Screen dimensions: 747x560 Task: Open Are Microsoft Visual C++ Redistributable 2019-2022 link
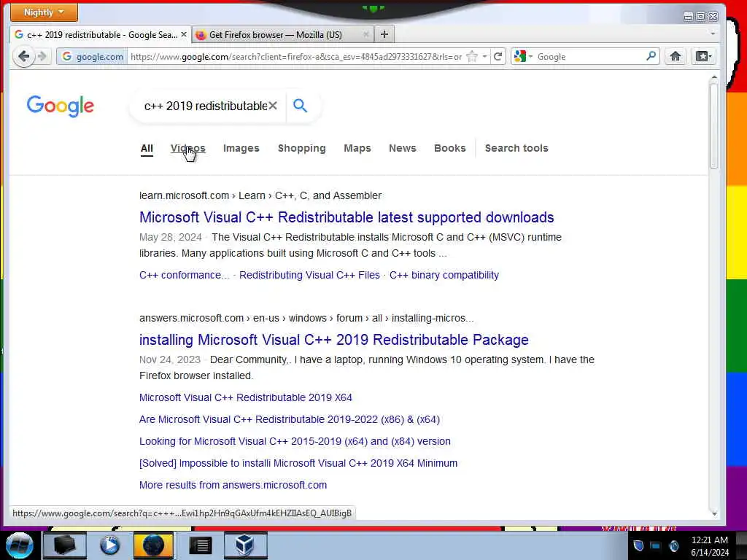click(x=289, y=419)
